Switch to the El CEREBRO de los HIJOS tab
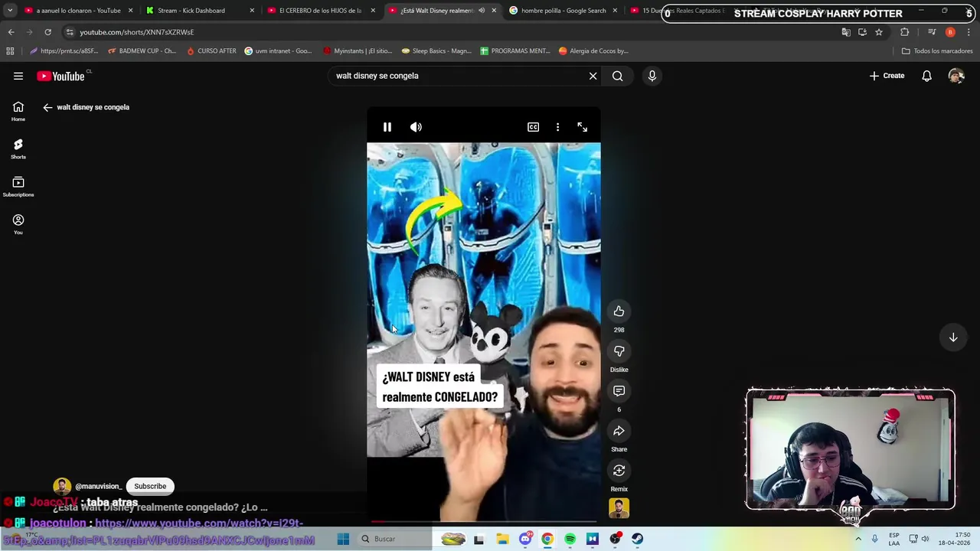 pos(320,11)
